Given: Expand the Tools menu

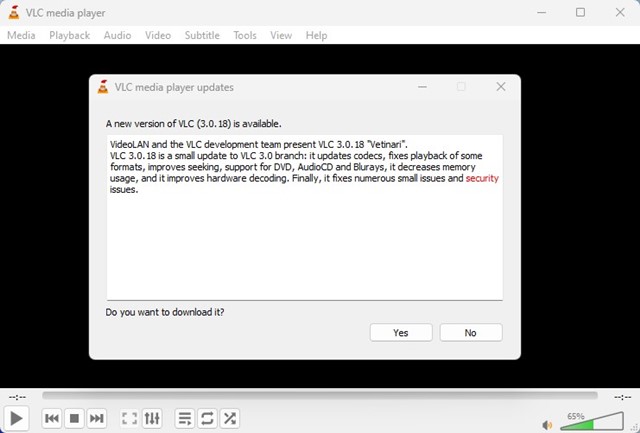Looking at the screenshot, I should pos(245,35).
